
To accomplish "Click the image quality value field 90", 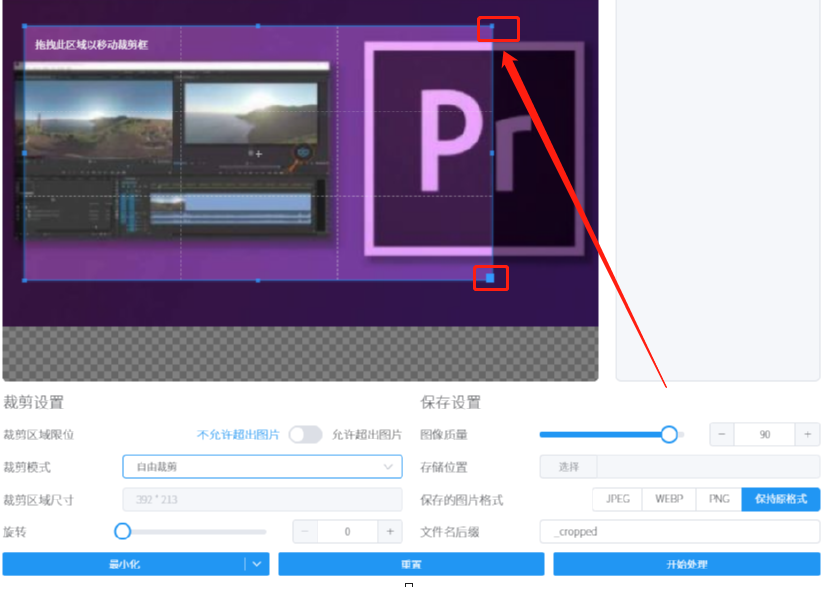I will coord(765,434).
